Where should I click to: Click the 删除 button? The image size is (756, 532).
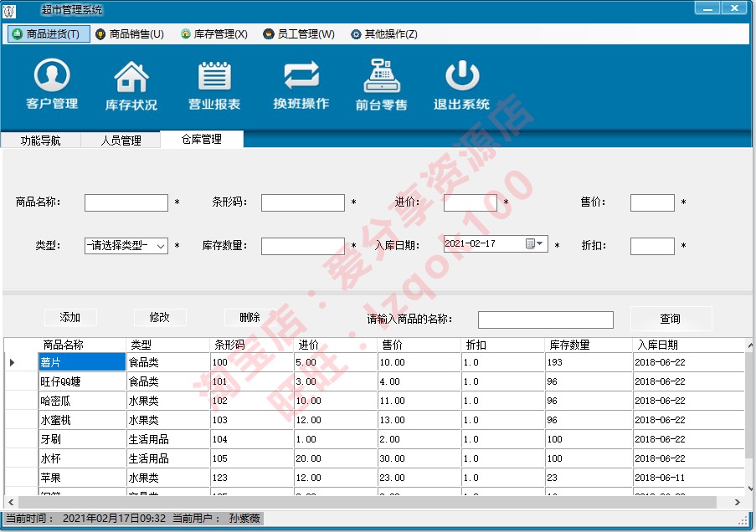tap(249, 317)
